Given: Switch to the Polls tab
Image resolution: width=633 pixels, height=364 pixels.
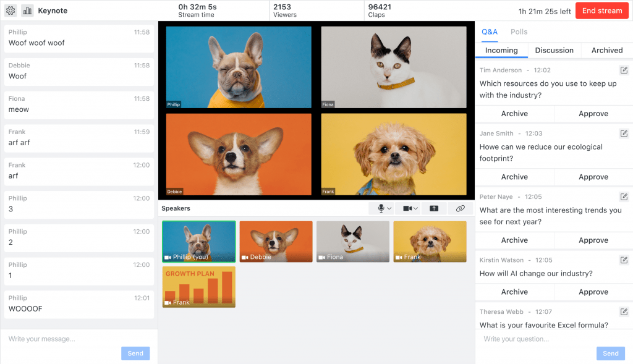Looking at the screenshot, I should (x=519, y=32).
